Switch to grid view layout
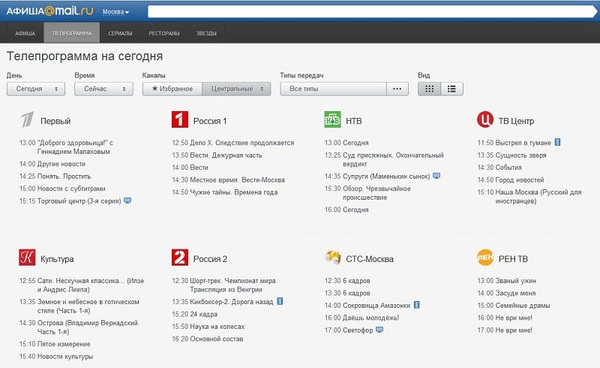 [x=429, y=89]
